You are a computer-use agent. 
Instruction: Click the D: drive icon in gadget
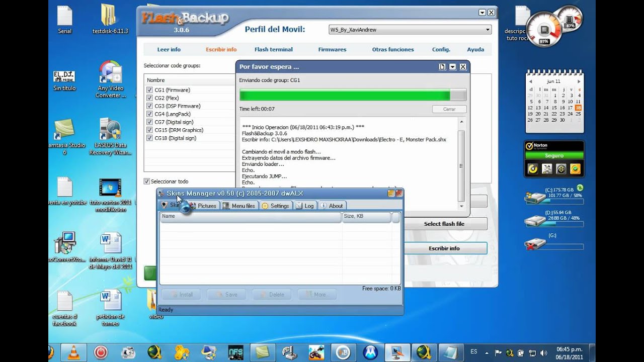point(535,221)
